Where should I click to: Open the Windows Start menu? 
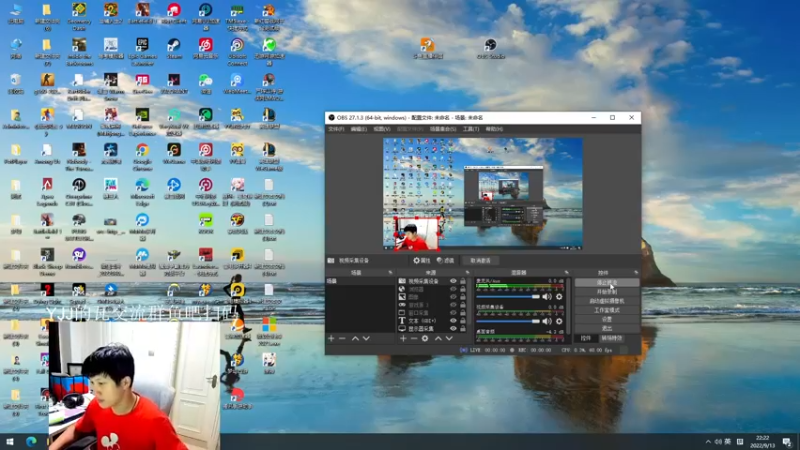click(10, 442)
